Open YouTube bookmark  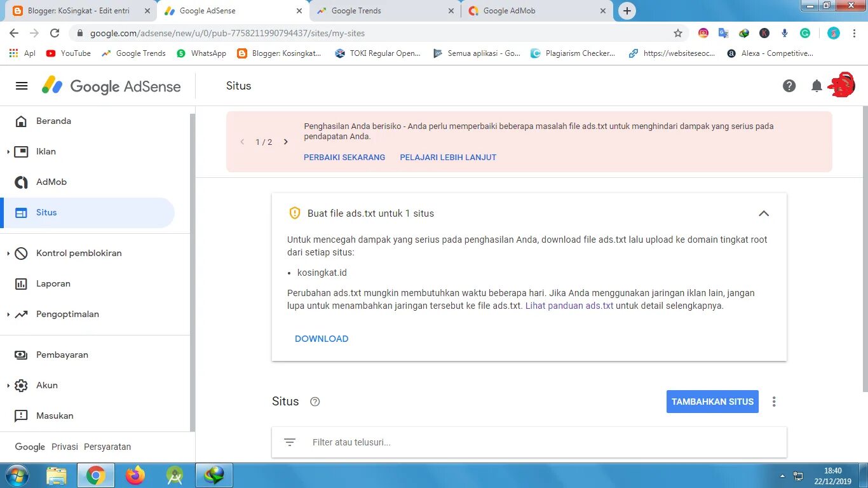pos(69,53)
